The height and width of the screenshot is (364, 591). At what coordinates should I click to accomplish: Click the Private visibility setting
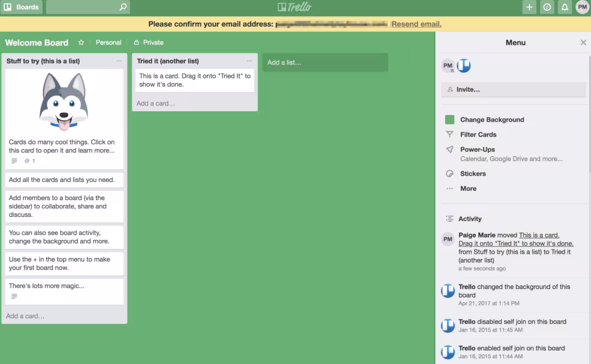148,42
